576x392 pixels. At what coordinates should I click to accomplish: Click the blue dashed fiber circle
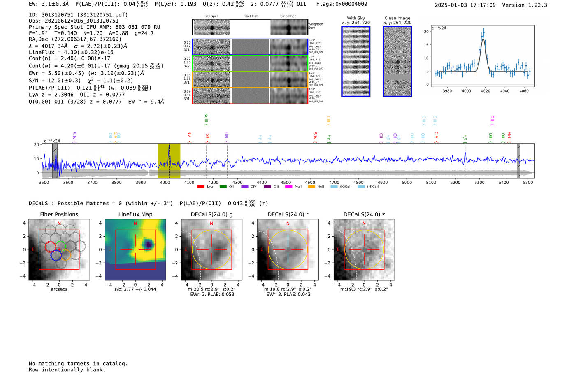(56, 255)
